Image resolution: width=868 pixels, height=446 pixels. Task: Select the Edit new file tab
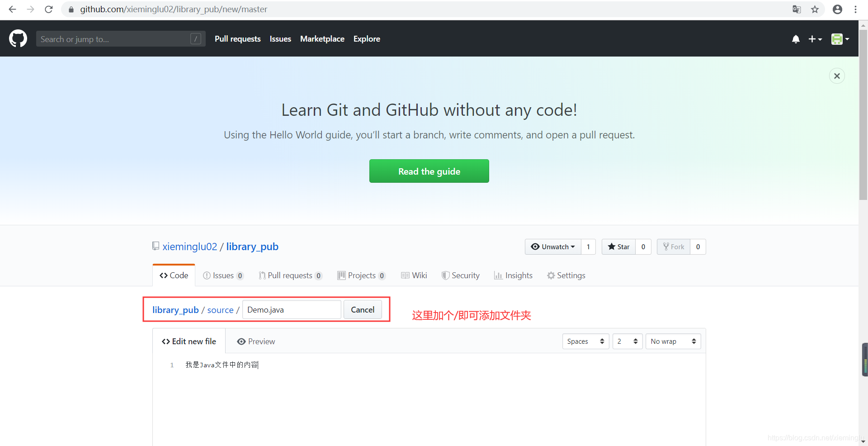[x=189, y=342]
